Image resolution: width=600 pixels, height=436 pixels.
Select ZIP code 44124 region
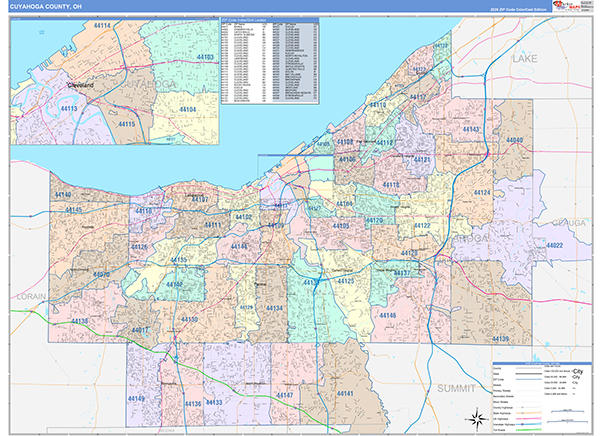[x=482, y=193]
